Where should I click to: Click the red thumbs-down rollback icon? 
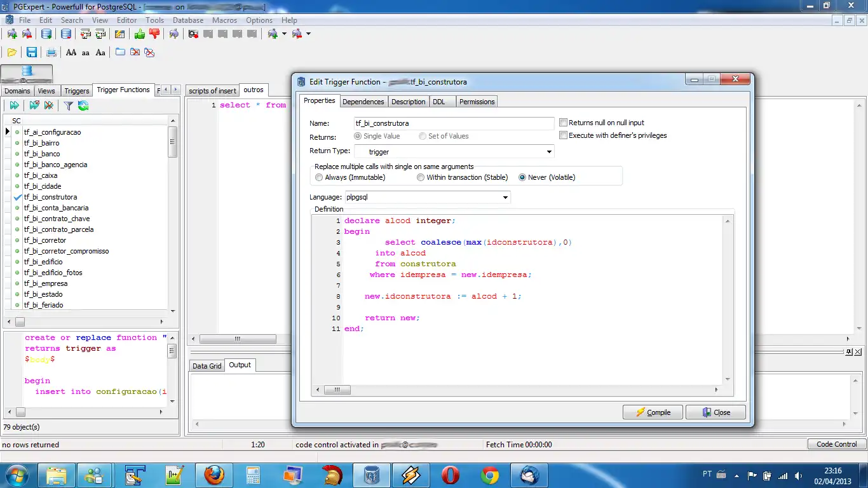pyautogui.click(x=154, y=34)
